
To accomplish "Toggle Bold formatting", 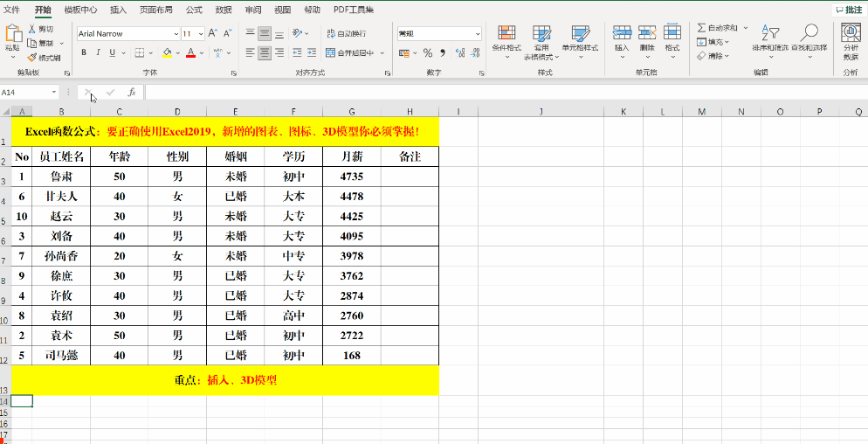I will 84,52.
